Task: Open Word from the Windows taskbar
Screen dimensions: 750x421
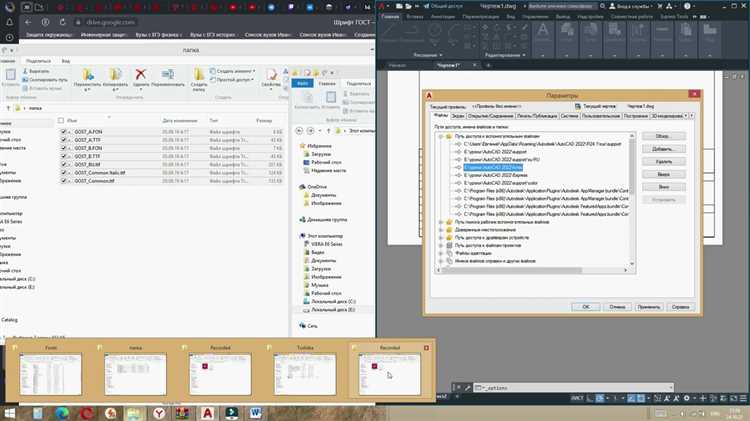Action: click(256, 411)
